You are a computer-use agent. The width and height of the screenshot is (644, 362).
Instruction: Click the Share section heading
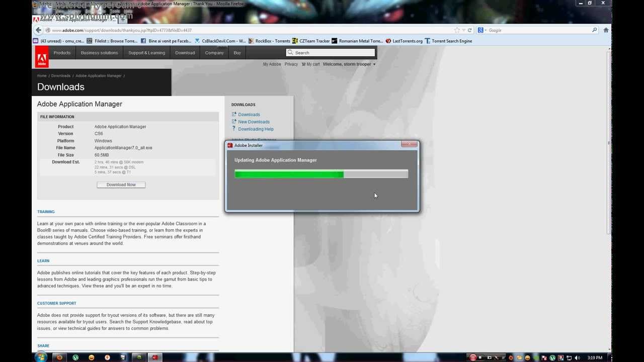pyautogui.click(x=43, y=346)
